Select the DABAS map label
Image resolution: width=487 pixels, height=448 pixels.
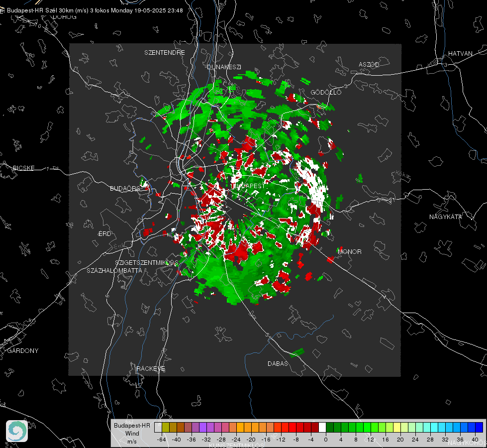pos(278,363)
